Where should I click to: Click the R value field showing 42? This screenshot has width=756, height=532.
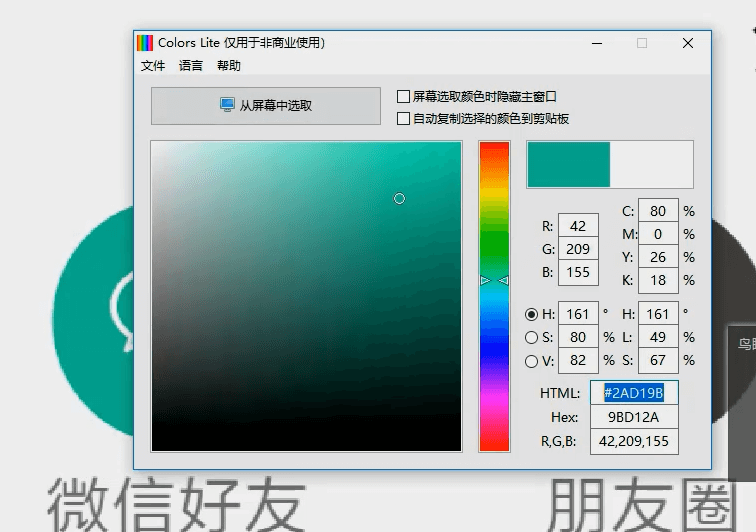click(x=578, y=226)
